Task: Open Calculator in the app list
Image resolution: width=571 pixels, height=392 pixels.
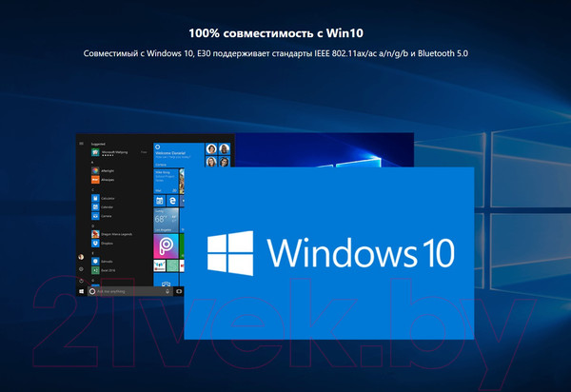Action: point(103,198)
